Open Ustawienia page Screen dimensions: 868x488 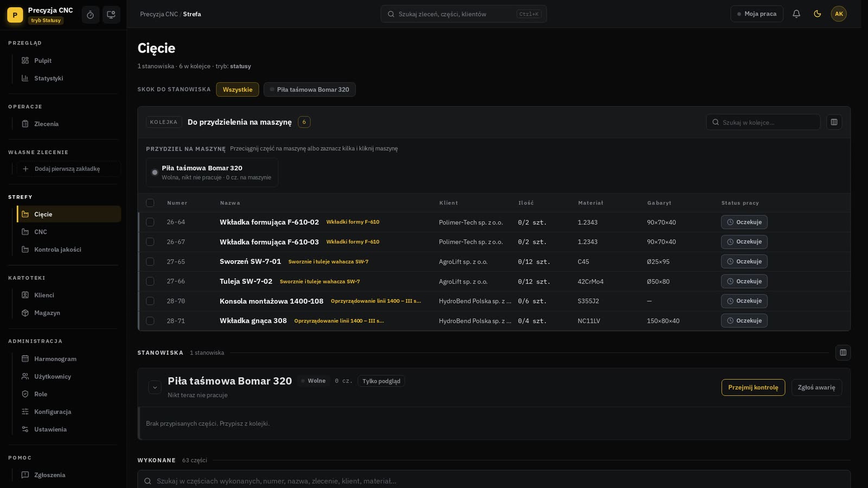pyautogui.click(x=68, y=429)
